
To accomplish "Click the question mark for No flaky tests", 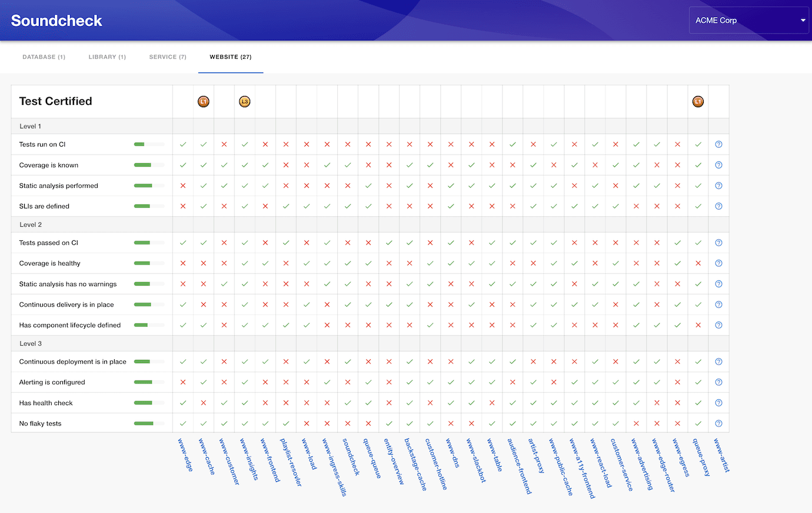I will (x=718, y=423).
